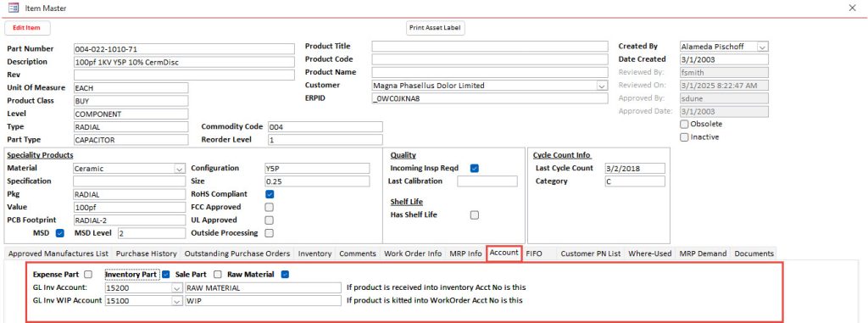Toggle the Obsolete checkbox

pyautogui.click(x=684, y=124)
